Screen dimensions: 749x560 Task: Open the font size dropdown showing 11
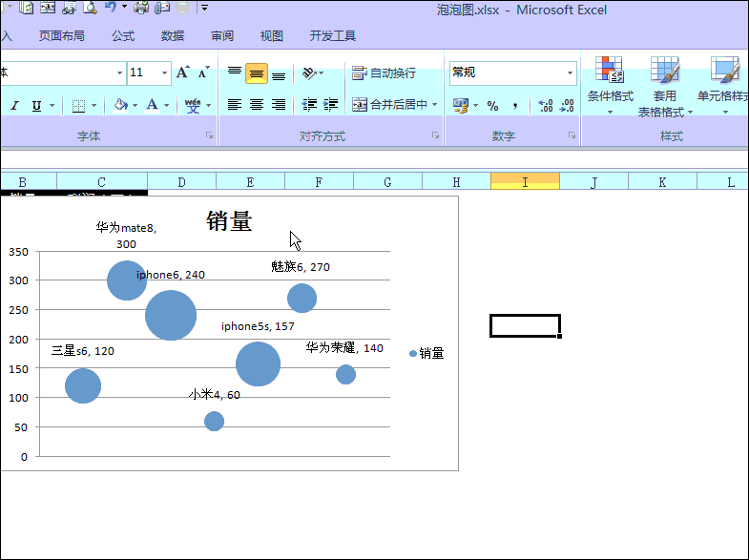(x=164, y=73)
